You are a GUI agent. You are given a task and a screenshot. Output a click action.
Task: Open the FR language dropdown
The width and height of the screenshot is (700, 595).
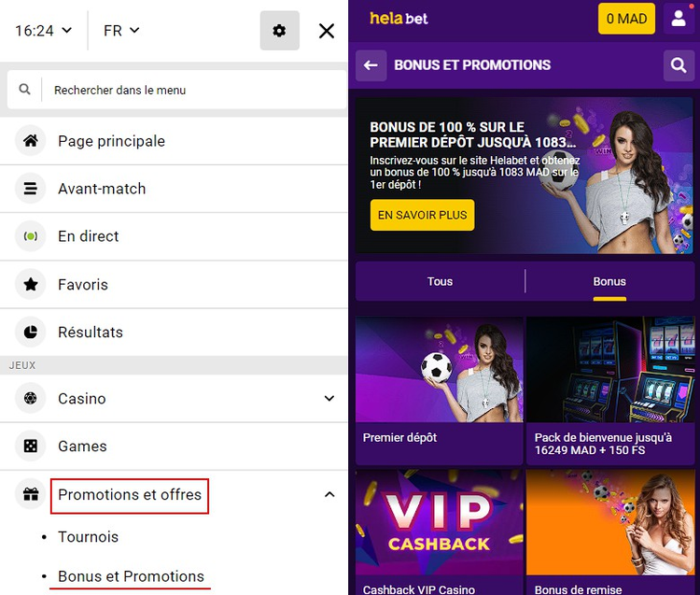point(121,31)
